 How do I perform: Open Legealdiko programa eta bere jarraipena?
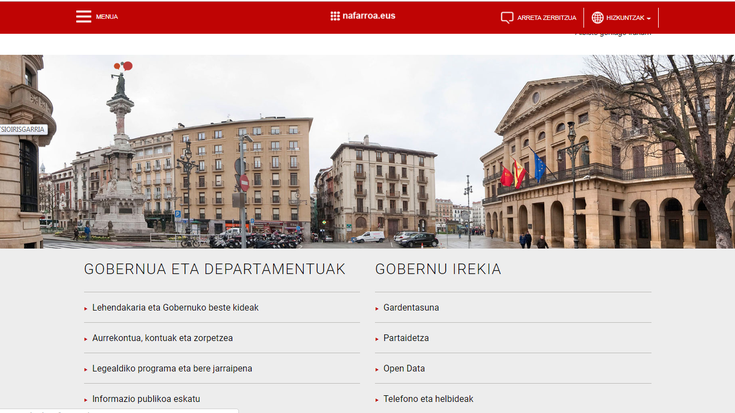point(172,368)
